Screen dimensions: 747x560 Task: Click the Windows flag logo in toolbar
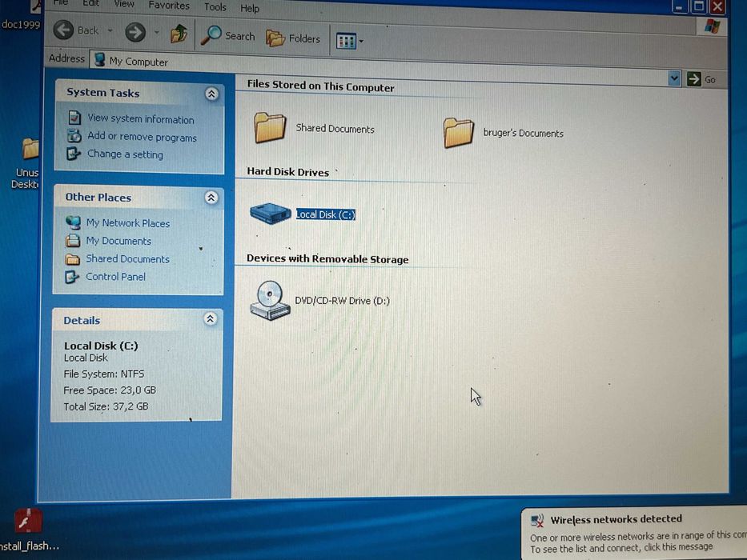pyautogui.click(x=712, y=26)
